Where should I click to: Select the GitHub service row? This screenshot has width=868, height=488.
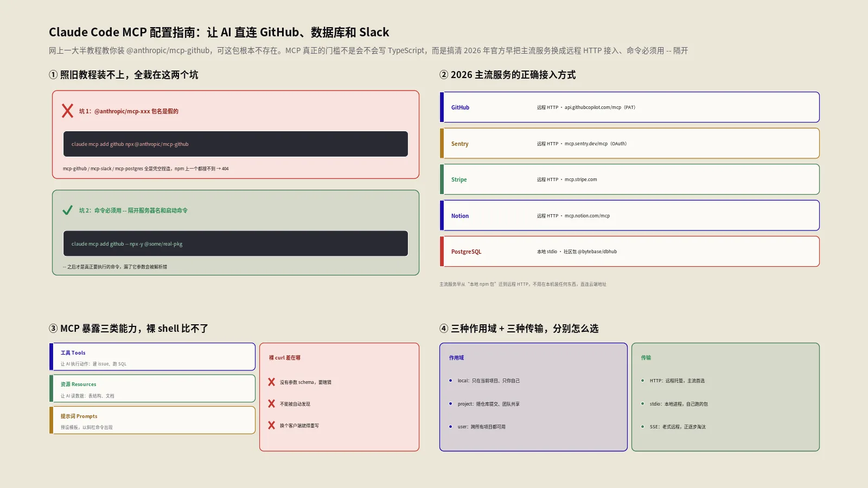coord(629,107)
